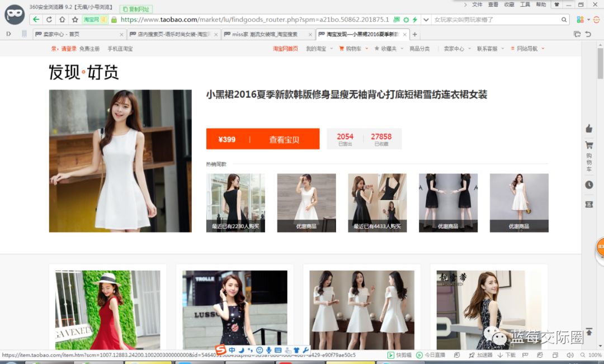The height and width of the screenshot is (364, 604).
Task: Click the back-to-top arrow icon
Action: (x=589, y=332)
